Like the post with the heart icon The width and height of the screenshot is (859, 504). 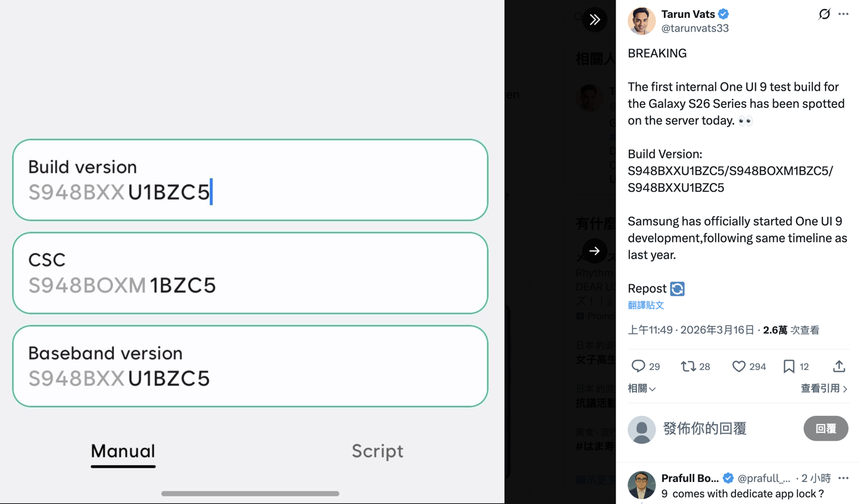739,366
